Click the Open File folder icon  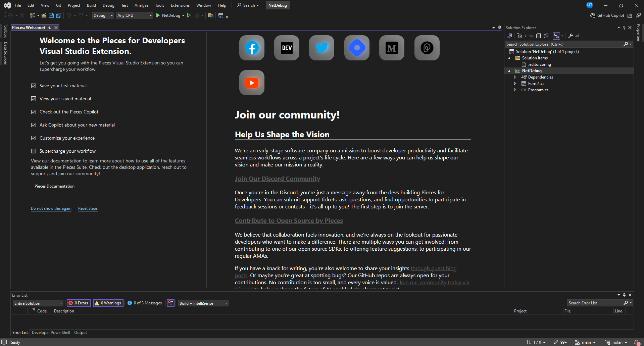(x=44, y=15)
